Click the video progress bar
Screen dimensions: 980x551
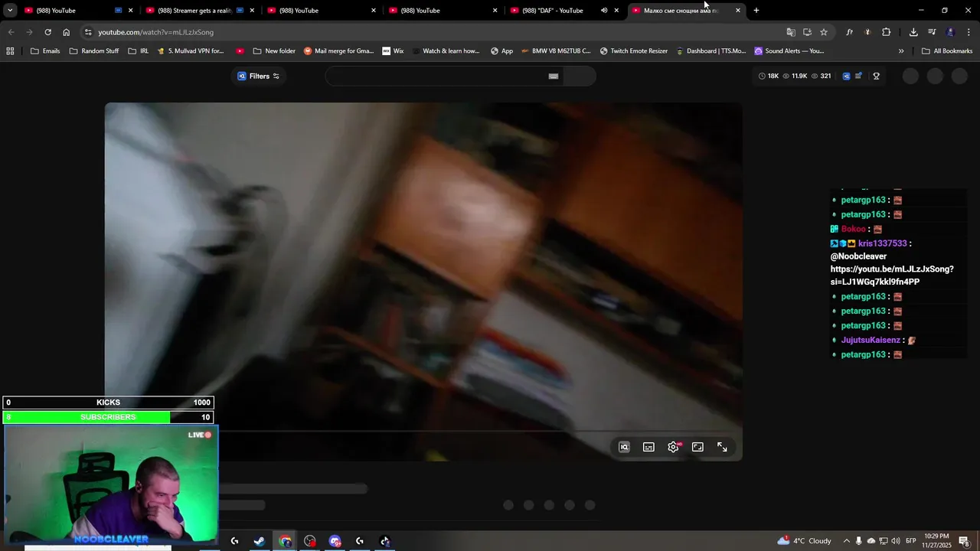point(423,432)
